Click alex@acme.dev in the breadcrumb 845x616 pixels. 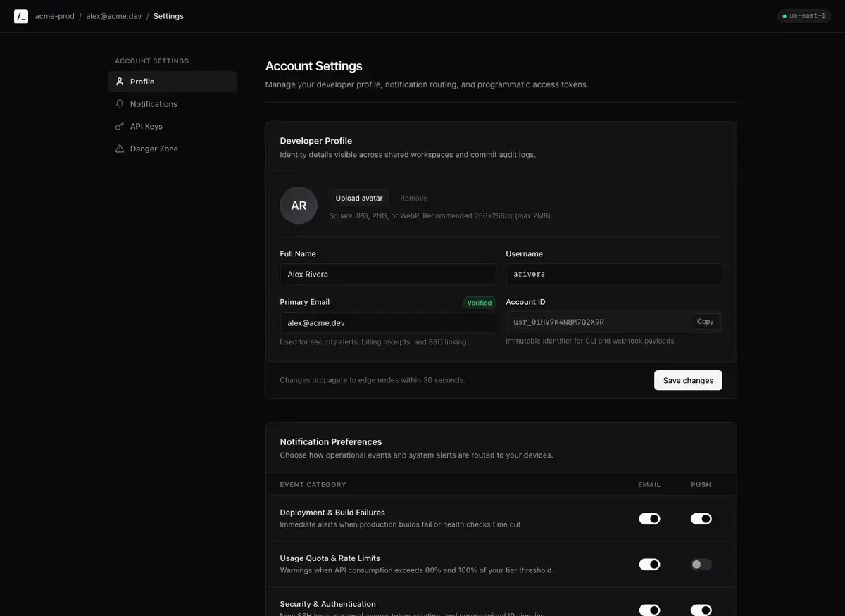(x=114, y=16)
